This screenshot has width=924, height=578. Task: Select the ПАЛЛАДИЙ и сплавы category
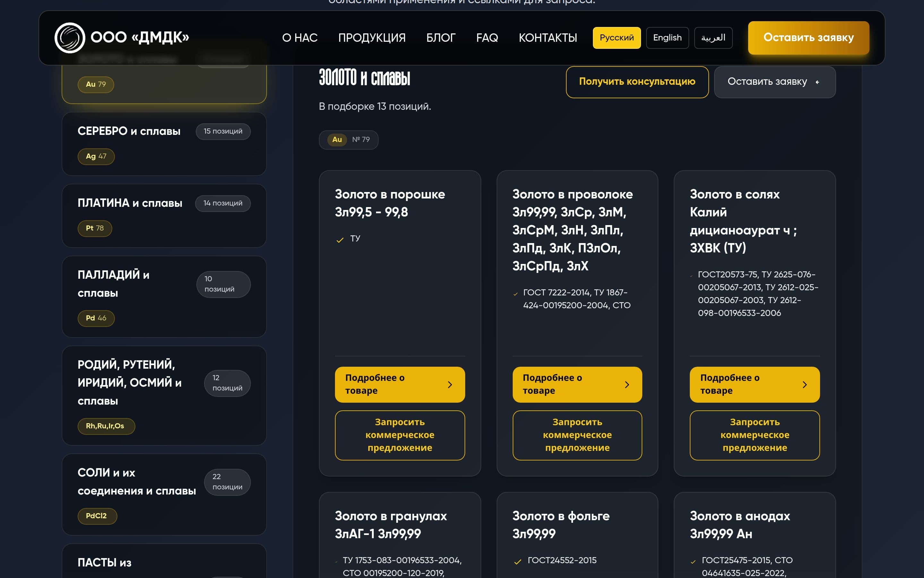click(x=164, y=297)
